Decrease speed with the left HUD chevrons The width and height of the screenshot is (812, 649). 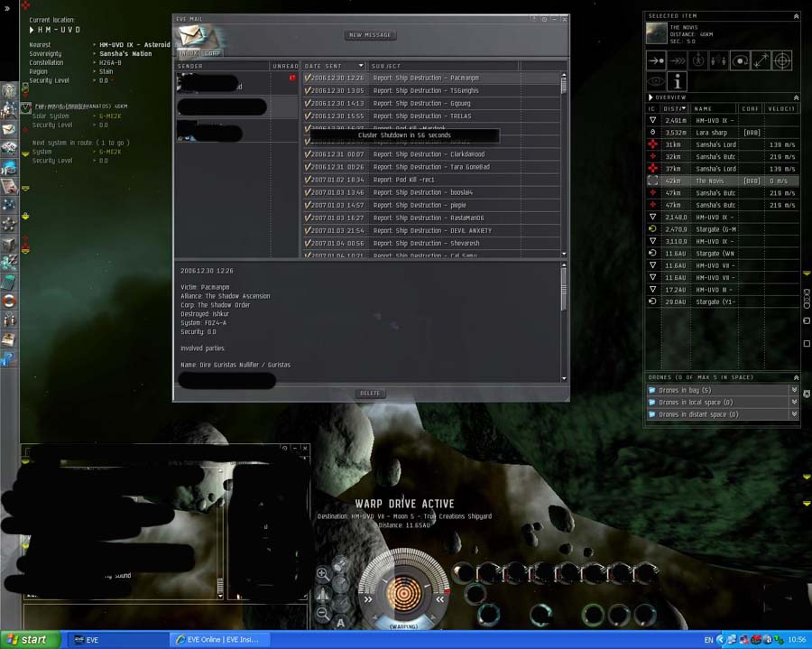click(x=368, y=599)
